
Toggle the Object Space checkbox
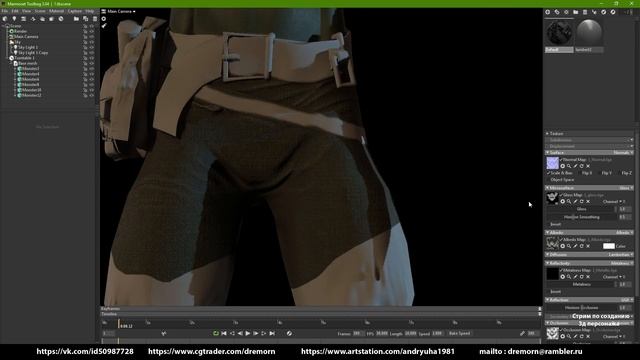pyautogui.click(x=548, y=180)
